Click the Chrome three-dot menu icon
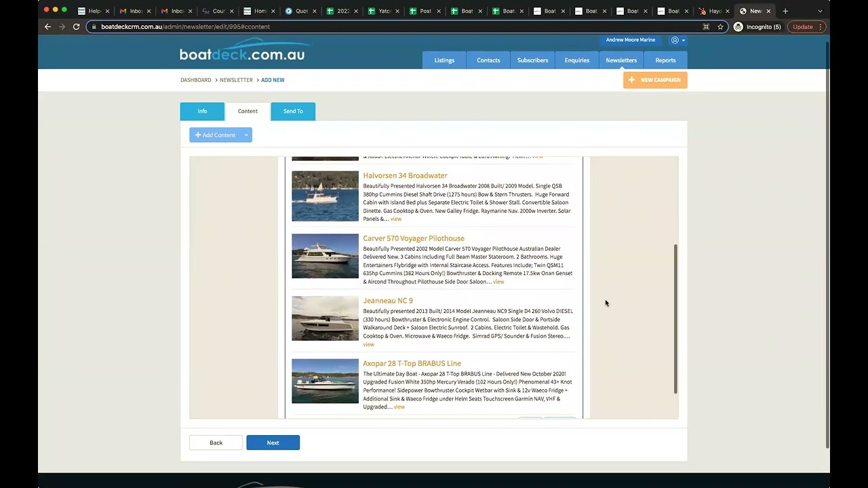 click(821, 26)
